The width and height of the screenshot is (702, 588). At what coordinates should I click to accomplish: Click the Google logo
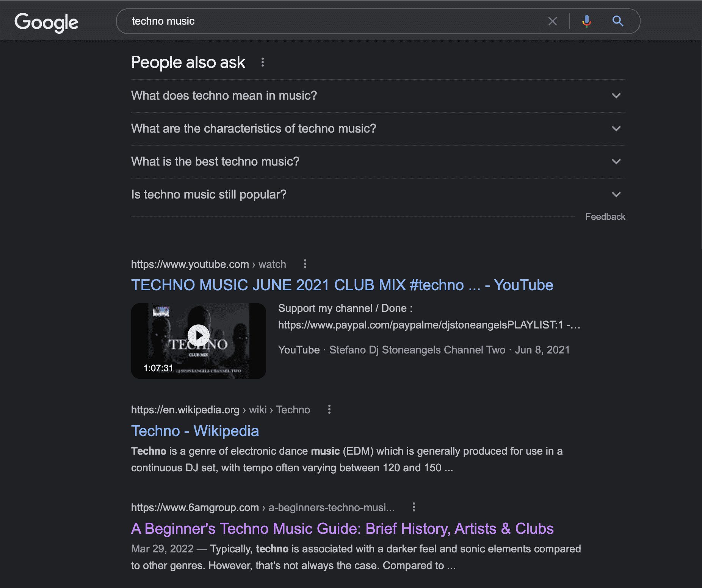(46, 22)
